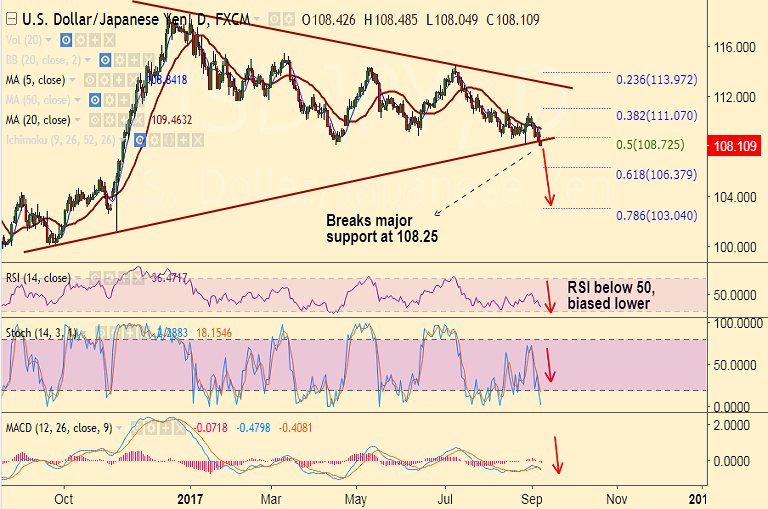Screen dimensions: 768x509
Task: Click the plus icon beside MA (50, close)
Action: [123, 100]
